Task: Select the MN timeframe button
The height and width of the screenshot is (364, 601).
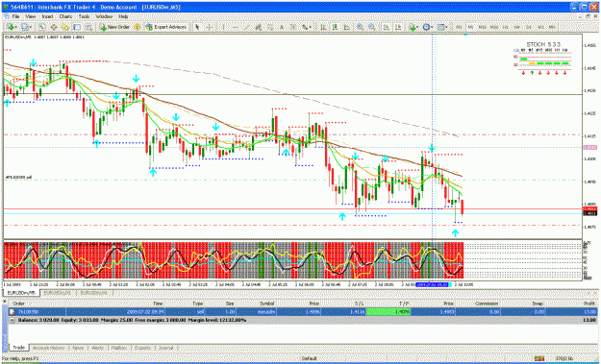Action: pyautogui.click(x=552, y=27)
